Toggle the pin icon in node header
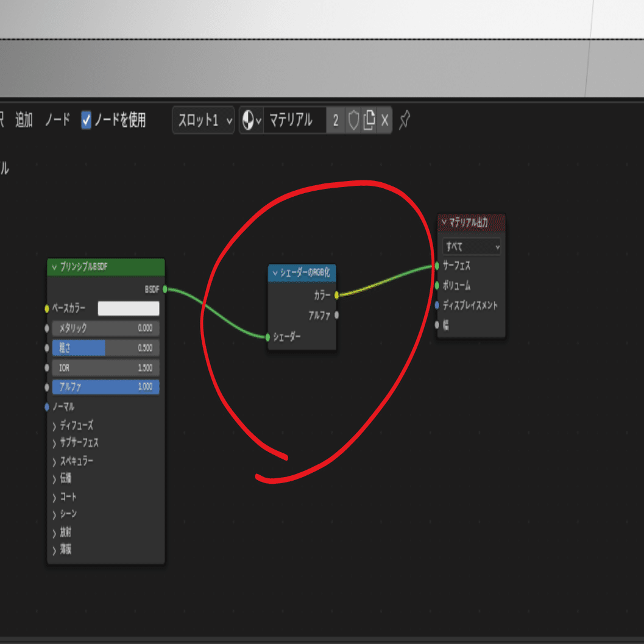This screenshot has height=644, width=644. [x=405, y=120]
